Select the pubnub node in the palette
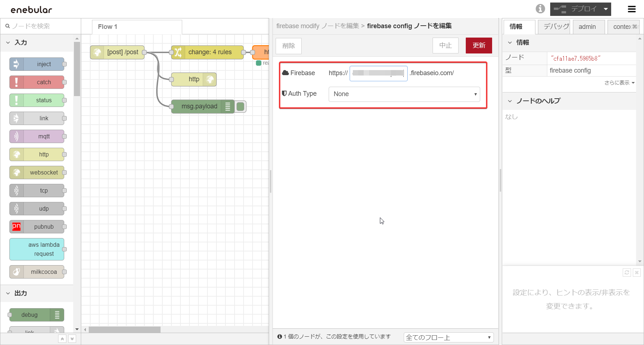Screen dimensions: 644x345 coord(37,227)
